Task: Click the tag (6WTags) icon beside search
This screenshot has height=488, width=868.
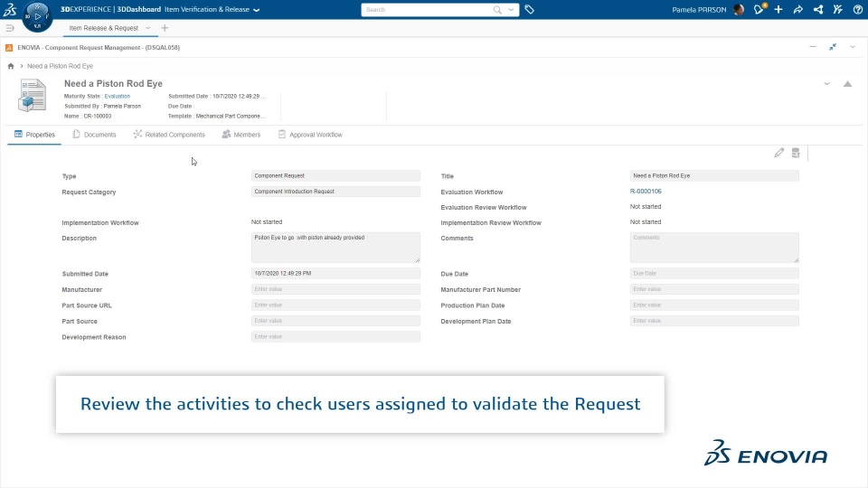Action: click(x=530, y=10)
